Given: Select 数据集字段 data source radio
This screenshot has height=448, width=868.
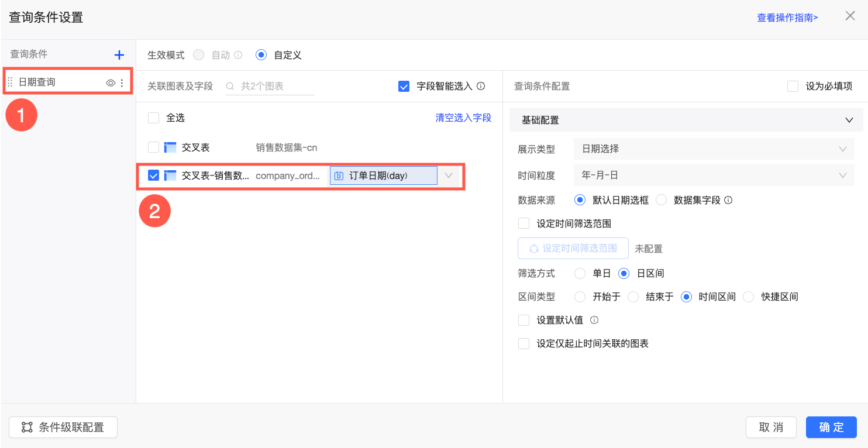Looking at the screenshot, I should (x=662, y=200).
